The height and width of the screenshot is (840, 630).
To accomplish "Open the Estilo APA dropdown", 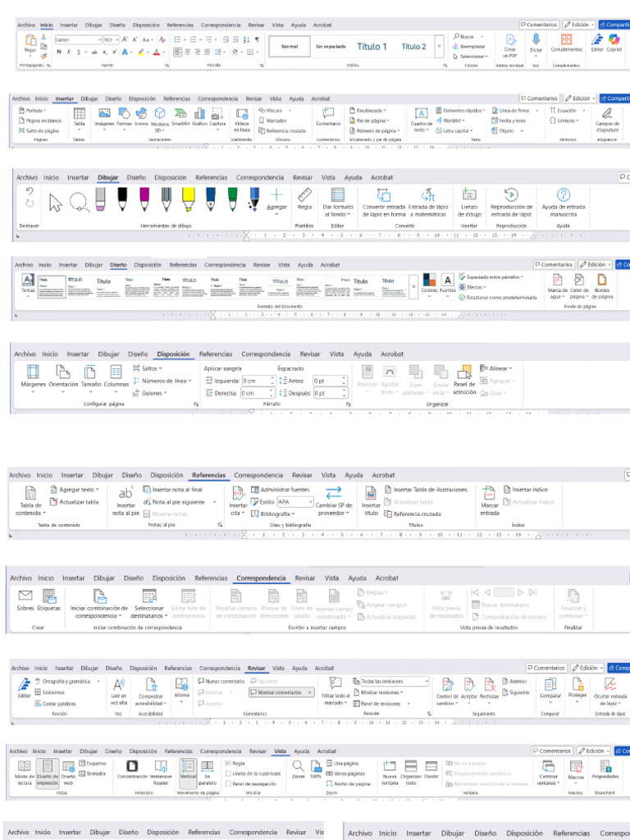I will coord(294,502).
